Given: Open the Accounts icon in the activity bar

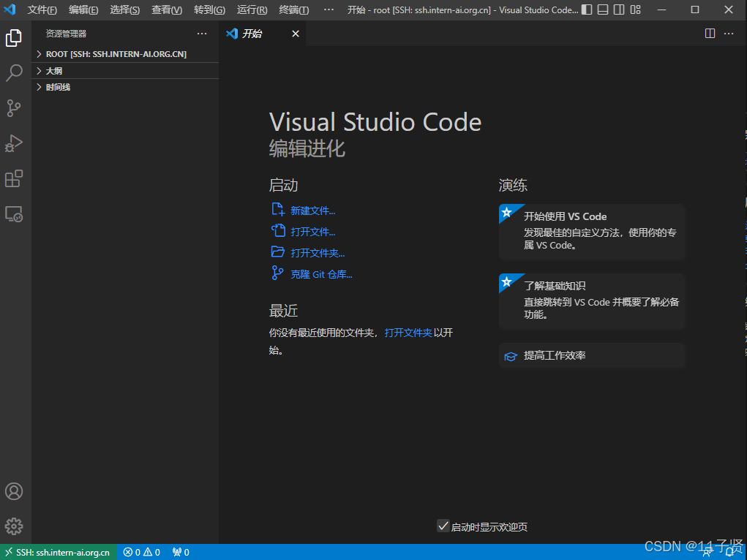Looking at the screenshot, I should [14, 491].
